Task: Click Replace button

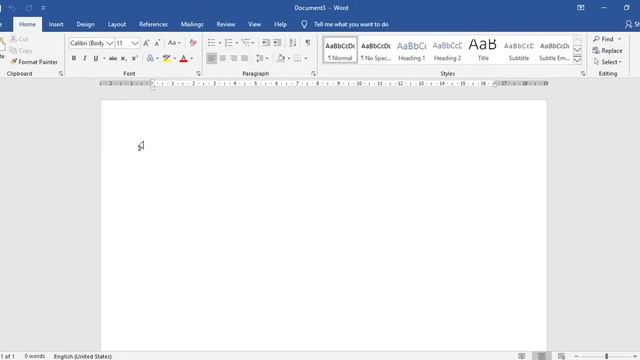Action: point(607,51)
